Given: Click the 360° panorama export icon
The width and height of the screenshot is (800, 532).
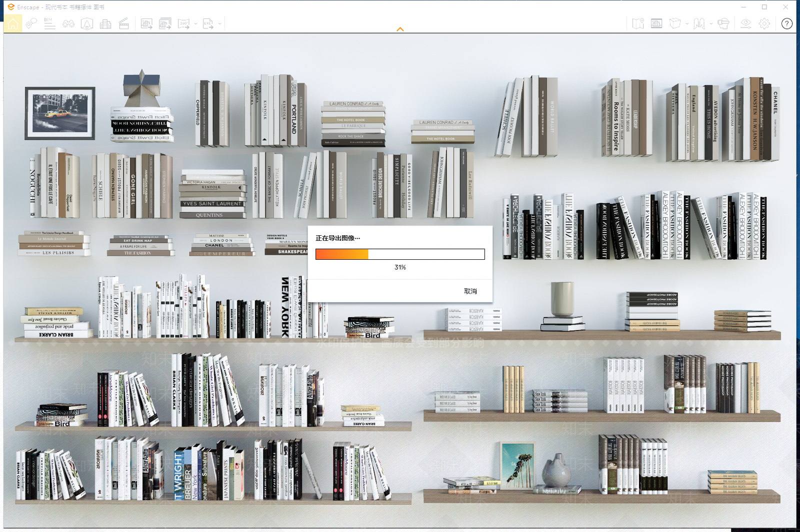Looking at the screenshot, I should point(183,23).
